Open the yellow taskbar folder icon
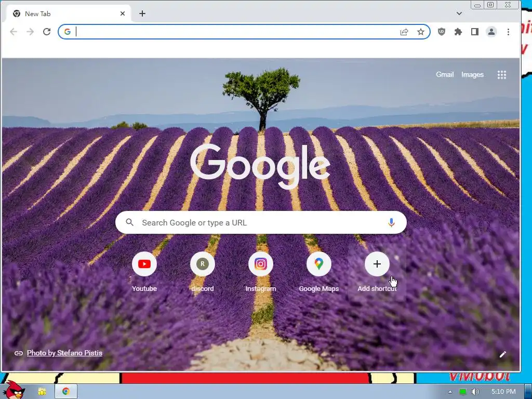 [42, 392]
